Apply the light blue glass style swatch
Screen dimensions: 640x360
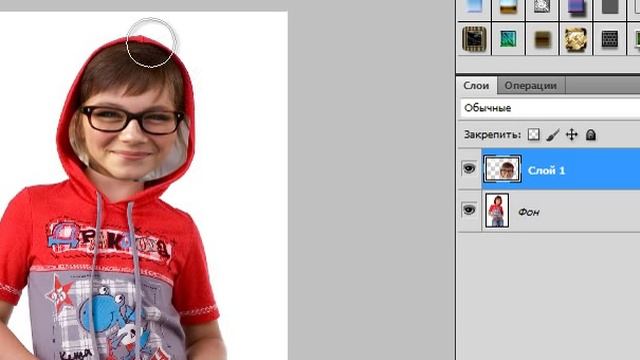tap(474, 8)
